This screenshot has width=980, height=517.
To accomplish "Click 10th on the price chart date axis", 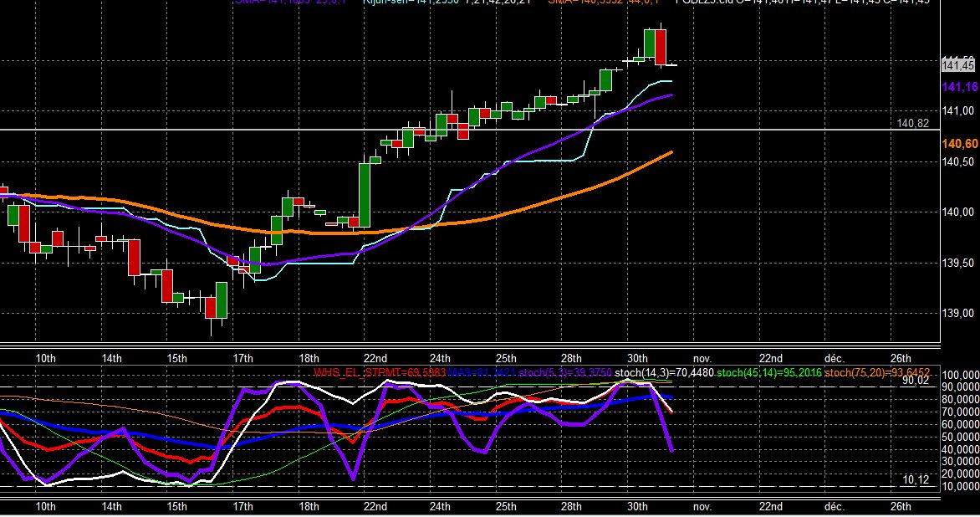I will click(46, 358).
